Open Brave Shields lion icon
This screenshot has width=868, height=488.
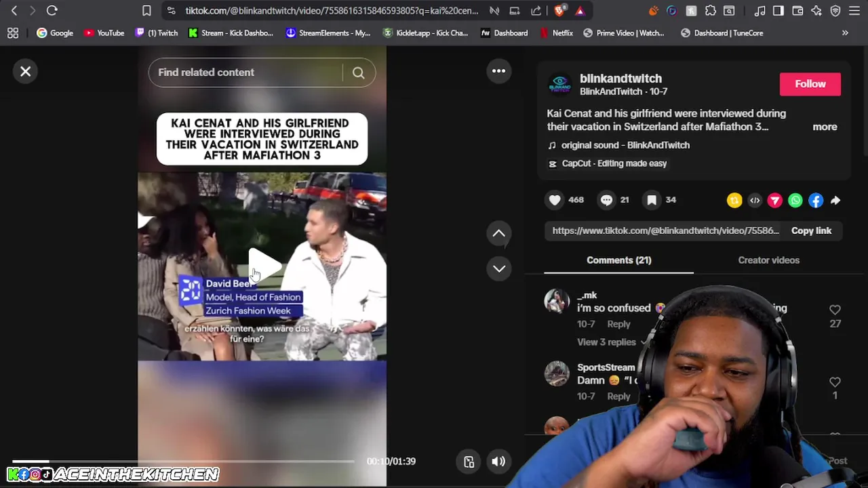click(559, 10)
